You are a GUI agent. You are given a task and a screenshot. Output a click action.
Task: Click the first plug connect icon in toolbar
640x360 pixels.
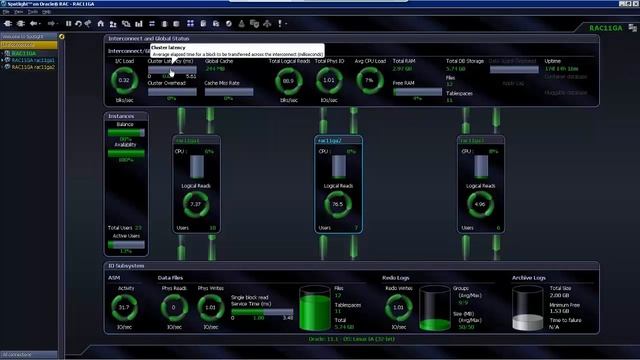click(x=8, y=24)
